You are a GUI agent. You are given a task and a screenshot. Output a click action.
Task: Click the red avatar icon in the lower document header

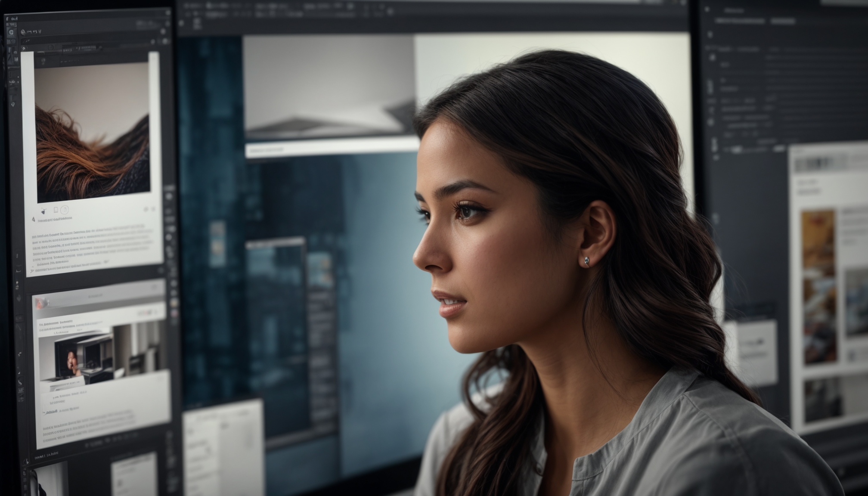click(41, 303)
